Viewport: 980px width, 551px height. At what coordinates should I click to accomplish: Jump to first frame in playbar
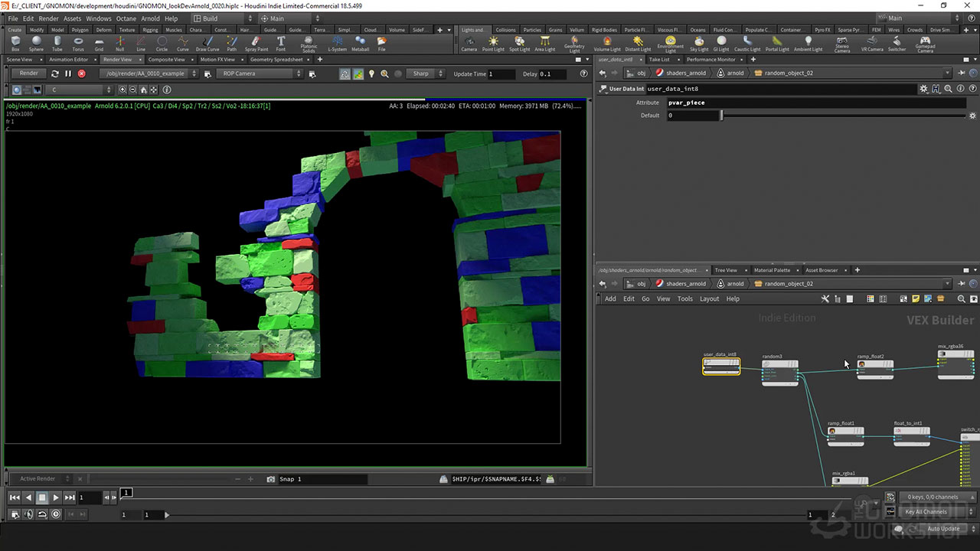pyautogui.click(x=15, y=497)
